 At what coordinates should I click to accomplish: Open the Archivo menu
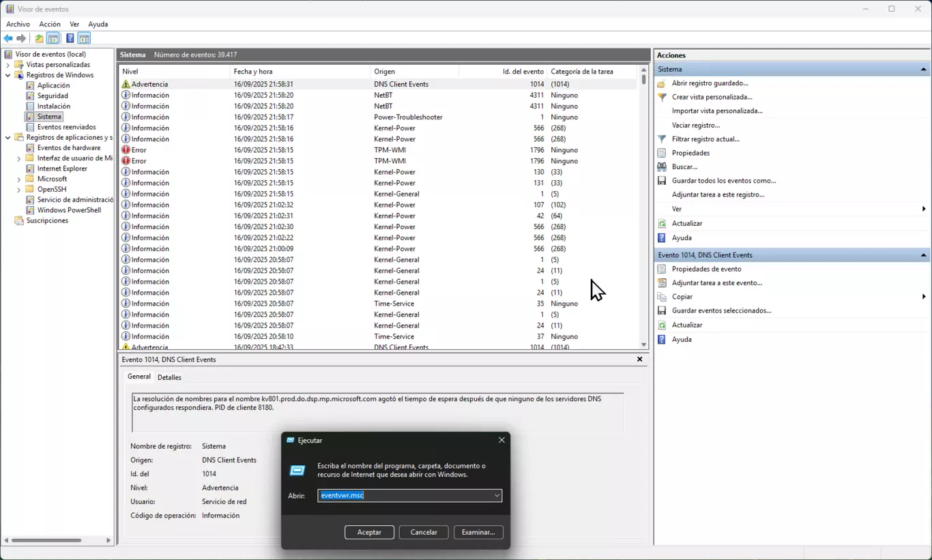(18, 24)
